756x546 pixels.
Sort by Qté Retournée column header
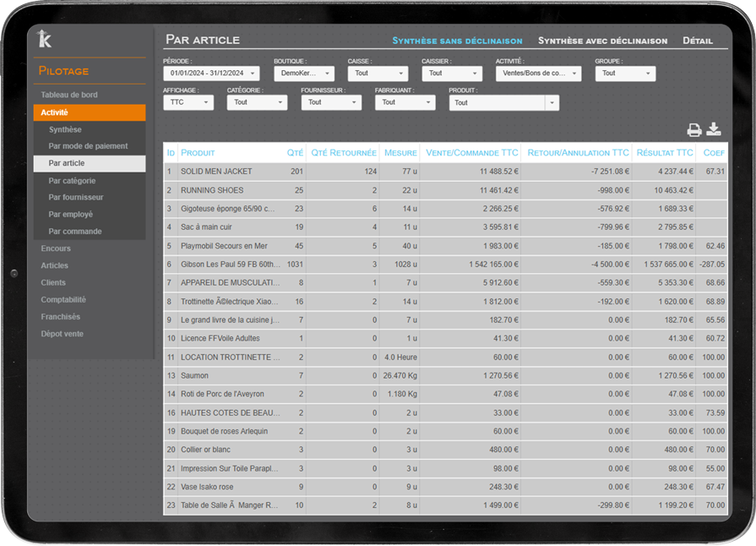(343, 153)
